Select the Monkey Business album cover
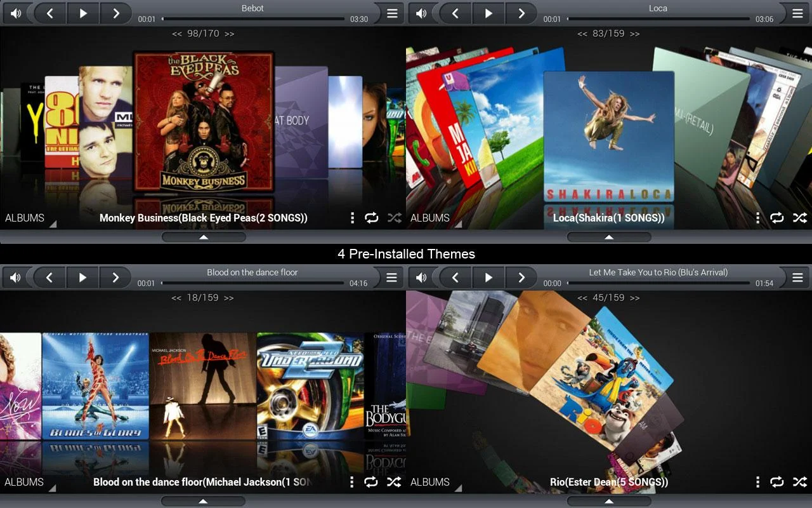812x508 pixels. point(204,121)
